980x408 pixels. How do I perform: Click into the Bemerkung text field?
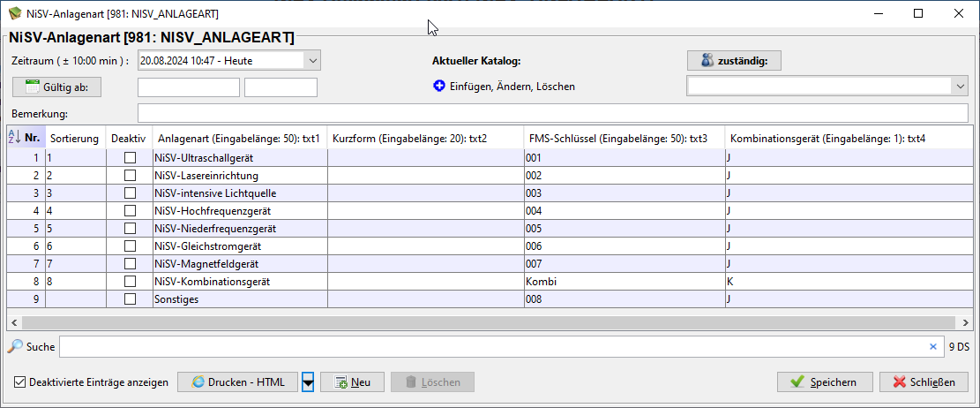pyautogui.click(x=552, y=114)
